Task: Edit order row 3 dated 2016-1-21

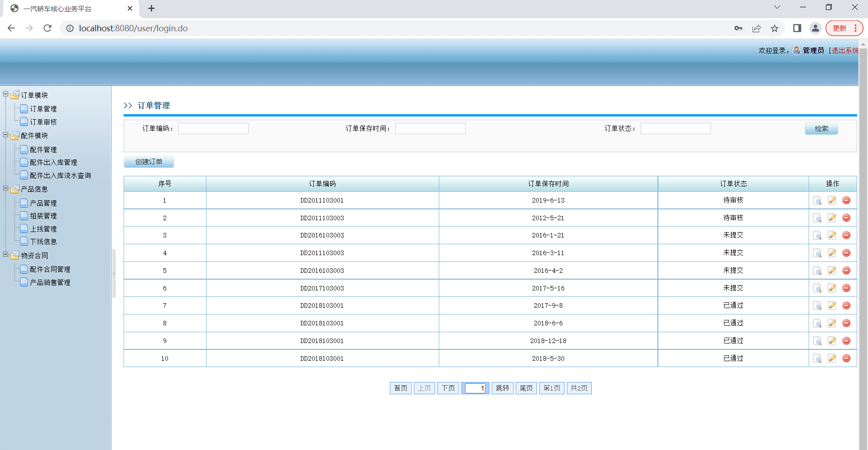Action: [x=832, y=235]
